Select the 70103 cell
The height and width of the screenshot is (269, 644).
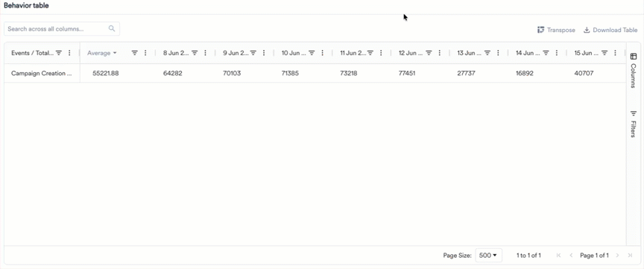(232, 73)
